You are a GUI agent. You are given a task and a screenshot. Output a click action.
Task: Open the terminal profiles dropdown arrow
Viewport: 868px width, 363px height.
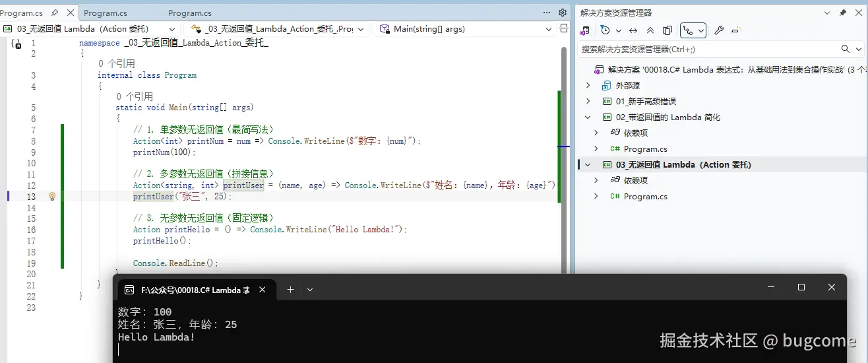coord(309,289)
